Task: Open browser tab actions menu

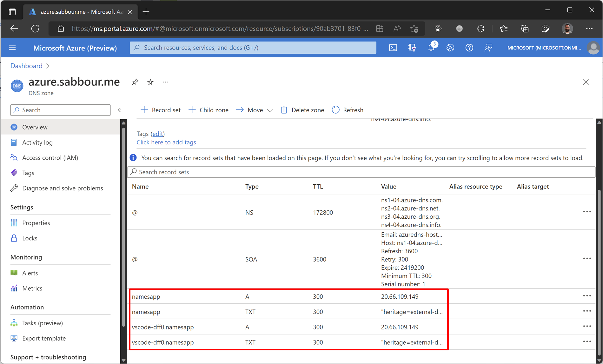Action: [x=12, y=12]
